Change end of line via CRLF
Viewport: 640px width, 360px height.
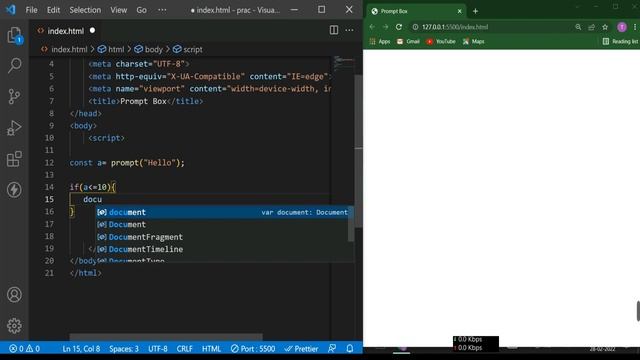184,349
